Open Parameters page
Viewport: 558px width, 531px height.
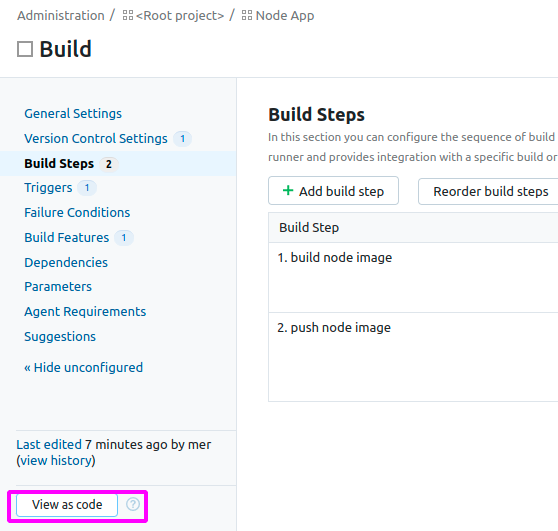tap(58, 286)
